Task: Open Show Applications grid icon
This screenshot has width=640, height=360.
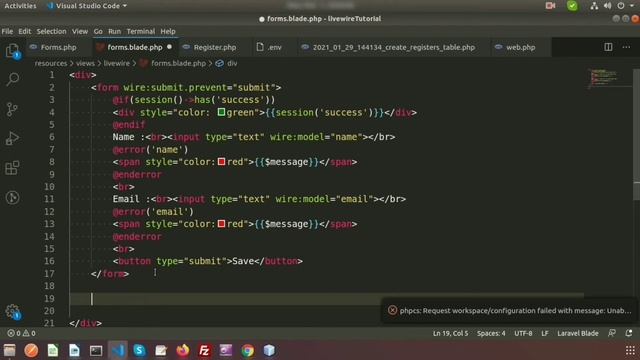Action: coord(630,350)
